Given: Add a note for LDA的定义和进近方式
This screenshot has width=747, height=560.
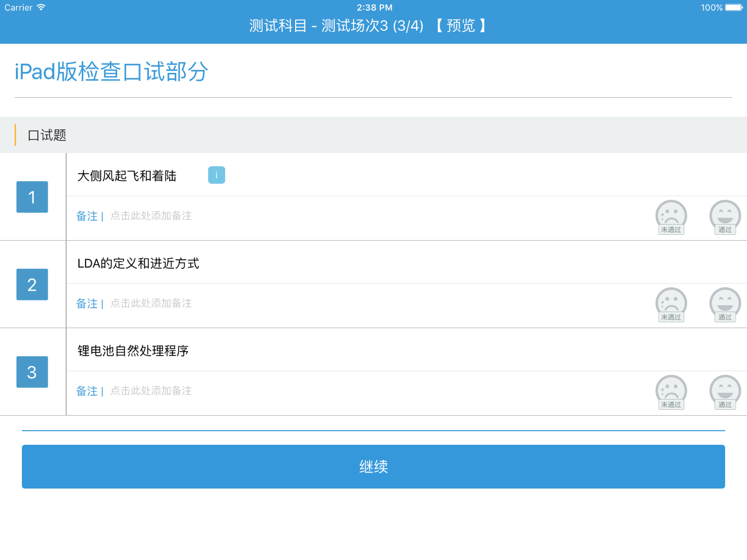Looking at the screenshot, I should tap(151, 303).
